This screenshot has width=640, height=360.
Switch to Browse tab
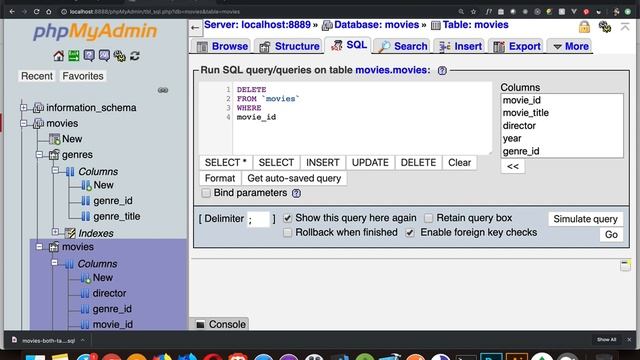pos(222,46)
